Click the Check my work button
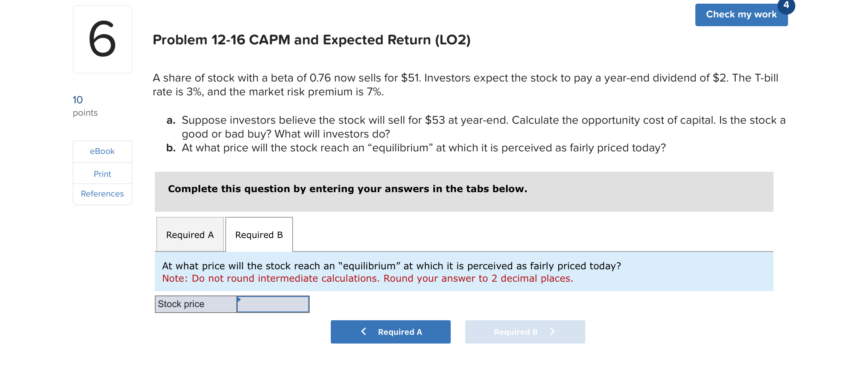The width and height of the screenshot is (868, 365). (x=742, y=15)
